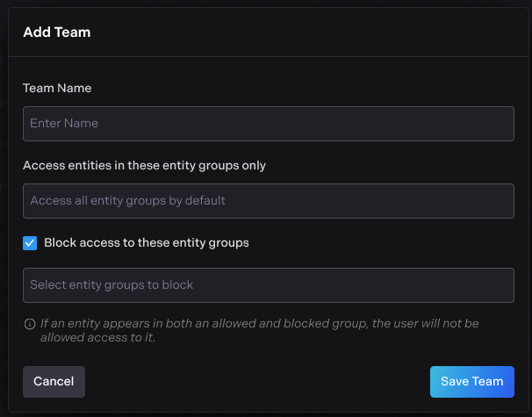Click the 'Team Name' field label
Viewport: 532px width, 417px height.
coord(57,88)
